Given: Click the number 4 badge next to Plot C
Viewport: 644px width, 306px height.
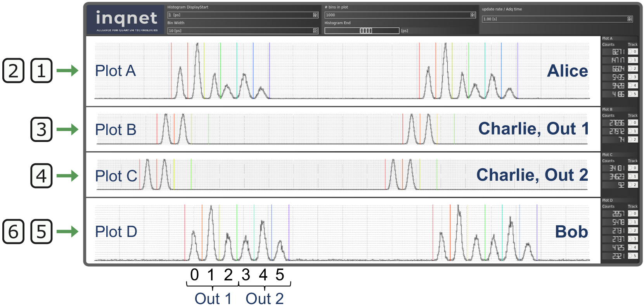Looking at the screenshot, I should pyautogui.click(x=41, y=176).
